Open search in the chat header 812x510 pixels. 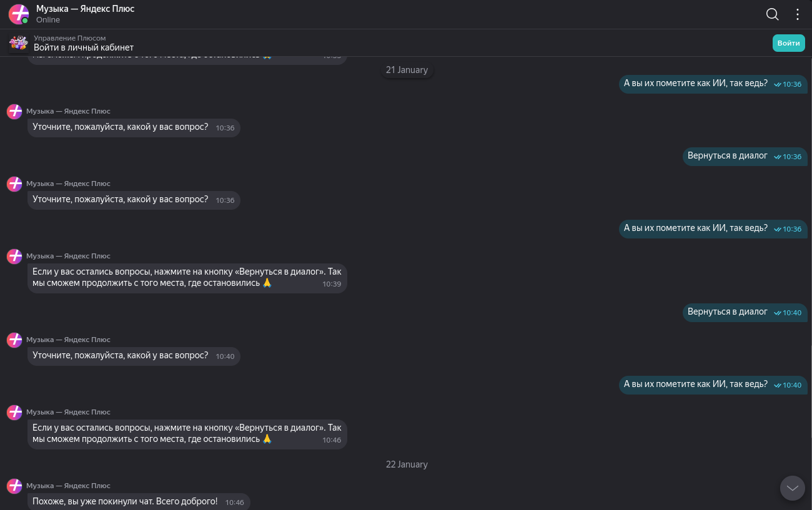coord(773,14)
